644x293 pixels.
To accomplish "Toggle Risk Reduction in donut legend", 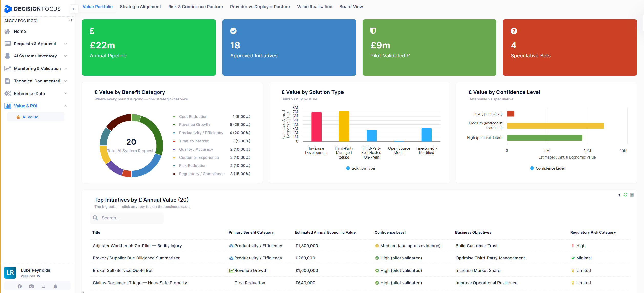I will pos(193,166).
